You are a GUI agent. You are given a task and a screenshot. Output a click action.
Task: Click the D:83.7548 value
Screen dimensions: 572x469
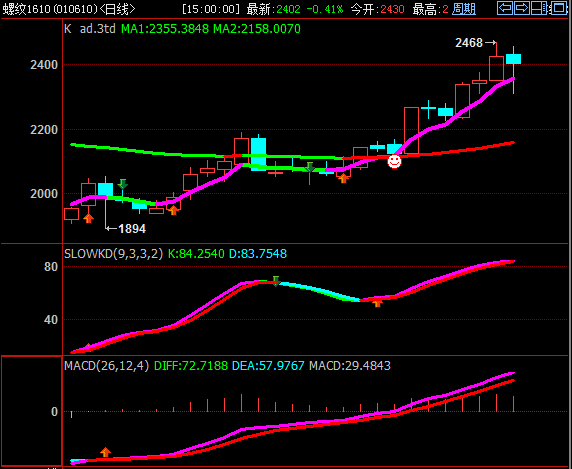pyautogui.click(x=258, y=253)
